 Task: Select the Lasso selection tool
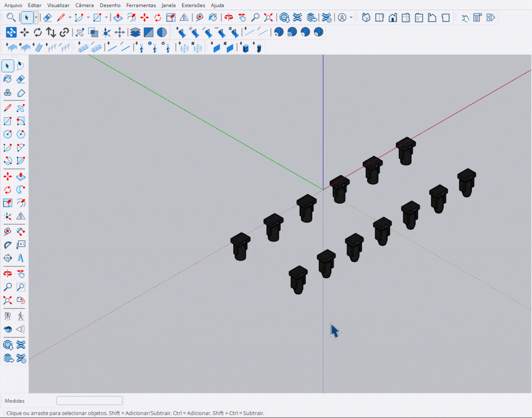click(x=21, y=66)
